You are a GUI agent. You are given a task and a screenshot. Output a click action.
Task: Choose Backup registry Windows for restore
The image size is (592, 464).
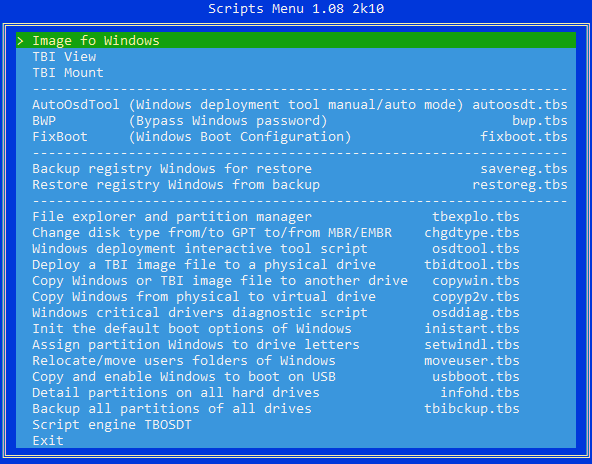[x=296, y=169]
